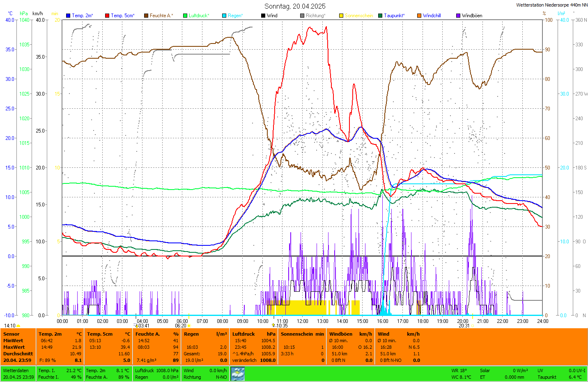The width and height of the screenshot is (588, 382).
Task: Click the Windböen table column header
Action: [341, 334]
